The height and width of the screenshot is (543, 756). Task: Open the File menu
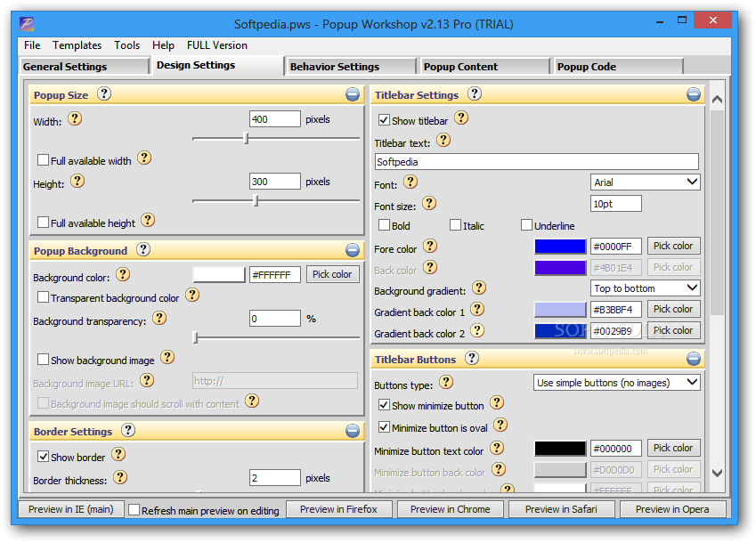click(32, 45)
